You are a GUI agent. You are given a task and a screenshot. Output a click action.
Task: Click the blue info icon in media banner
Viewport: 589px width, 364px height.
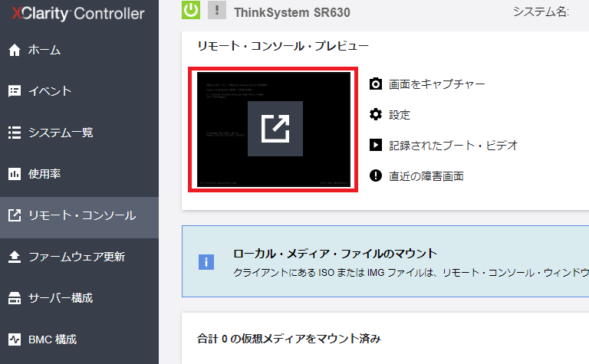click(x=206, y=261)
